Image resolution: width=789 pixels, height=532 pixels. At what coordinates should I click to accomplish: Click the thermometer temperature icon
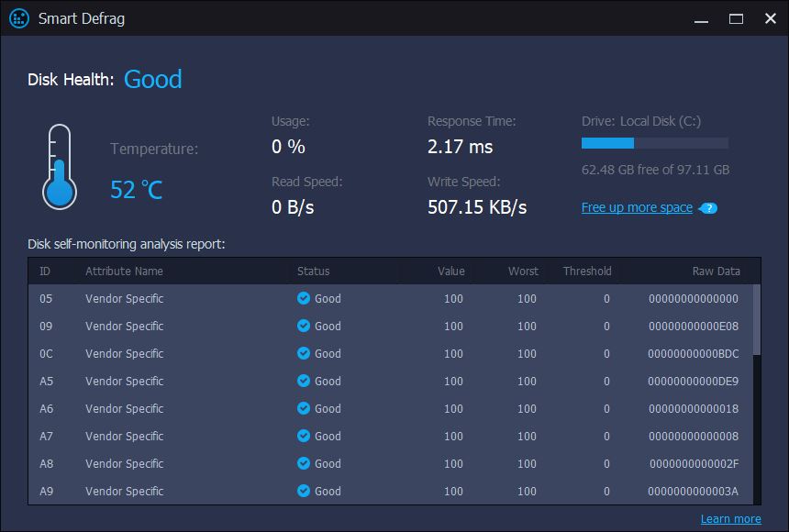coord(60,167)
